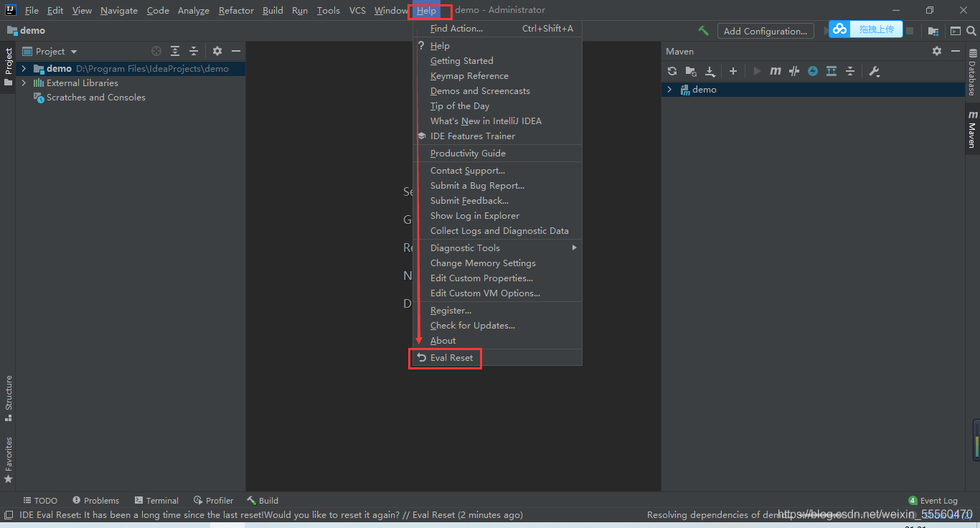Open the File menu
Screen dimensions: 980x528
pyautogui.click(x=32, y=10)
